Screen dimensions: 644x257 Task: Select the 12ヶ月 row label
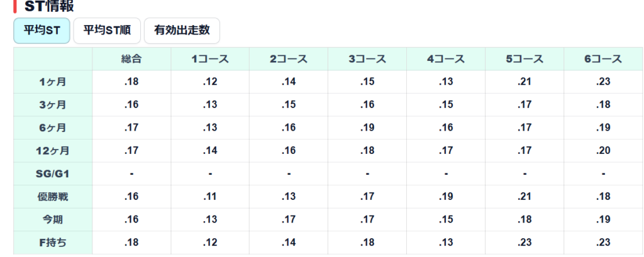(53, 151)
